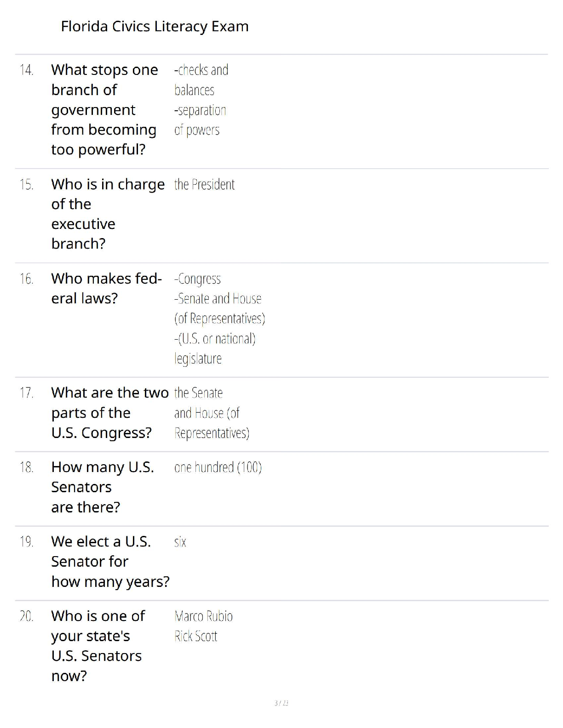The width and height of the screenshot is (563, 728).
Task: Click the "(U.S. or national) legislature" answer
Action: point(214,348)
